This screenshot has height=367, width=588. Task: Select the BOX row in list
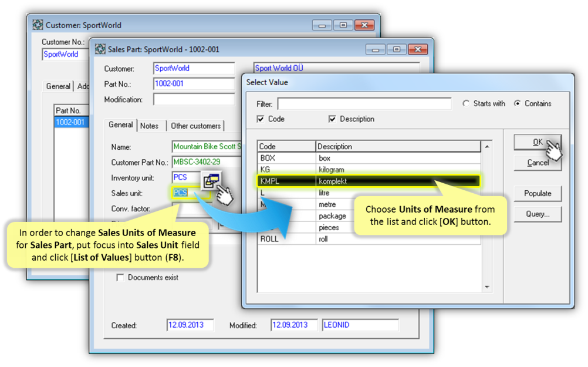[369, 158]
